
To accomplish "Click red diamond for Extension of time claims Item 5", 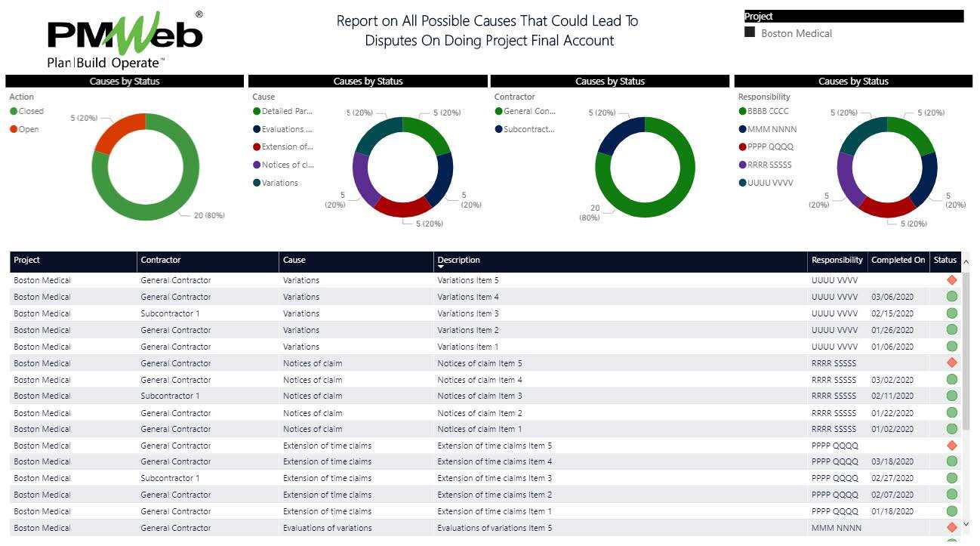I will (x=951, y=446).
